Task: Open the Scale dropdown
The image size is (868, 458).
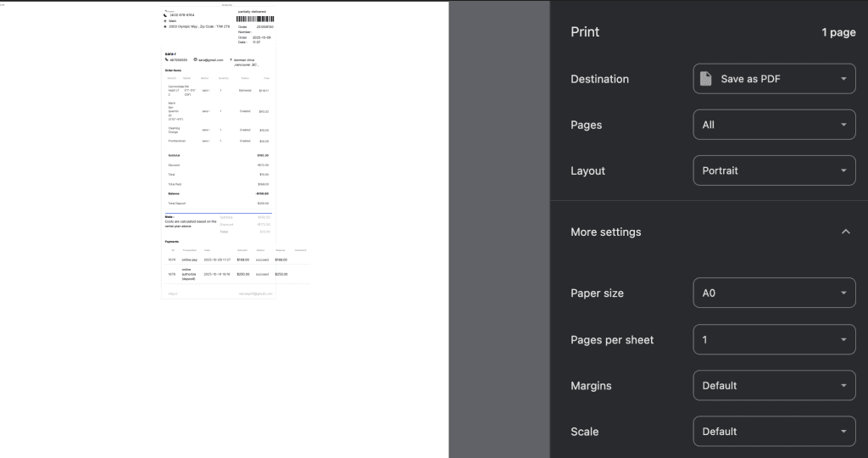Action: click(x=773, y=431)
